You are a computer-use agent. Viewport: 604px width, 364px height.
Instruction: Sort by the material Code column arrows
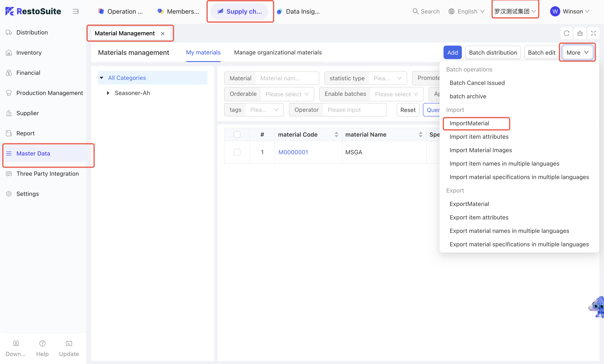(x=336, y=135)
